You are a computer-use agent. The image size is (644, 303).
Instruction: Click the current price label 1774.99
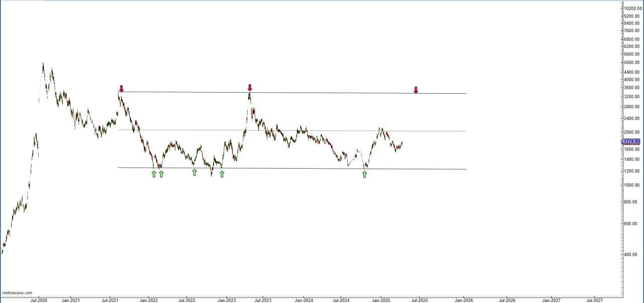(x=631, y=141)
